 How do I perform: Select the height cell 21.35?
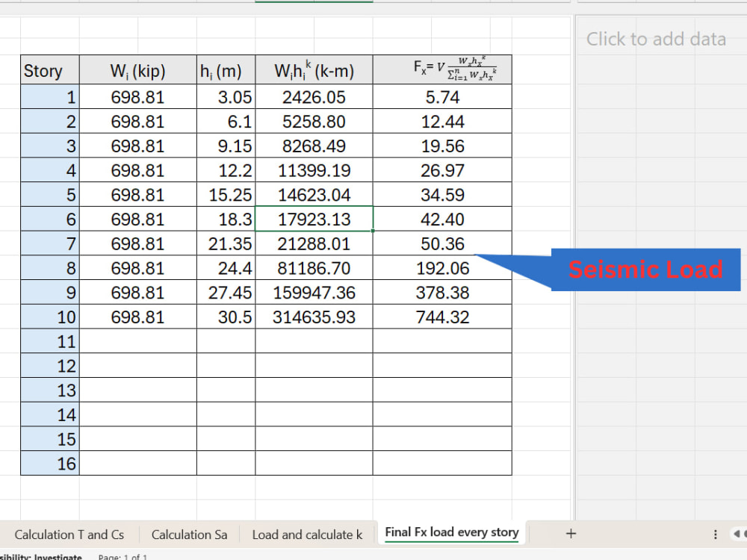(x=226, y=244)
